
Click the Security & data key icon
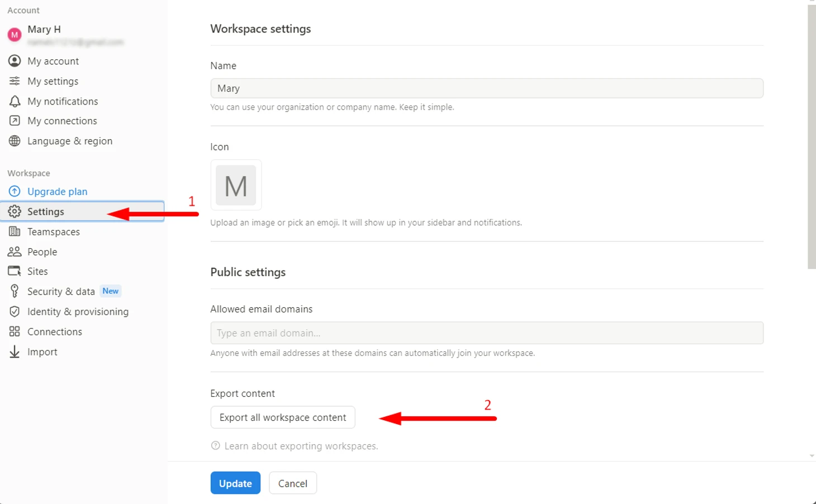pos(15,291)
